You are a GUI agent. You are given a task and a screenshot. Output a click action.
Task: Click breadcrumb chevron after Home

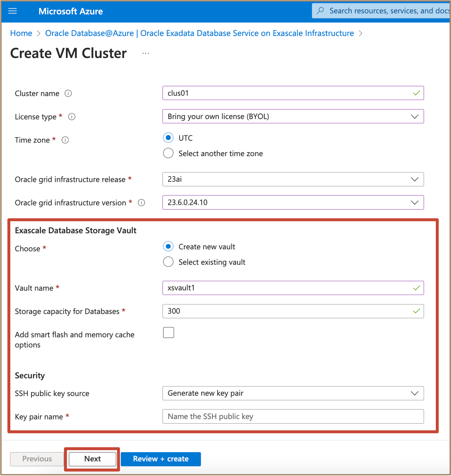pos(38,33)
